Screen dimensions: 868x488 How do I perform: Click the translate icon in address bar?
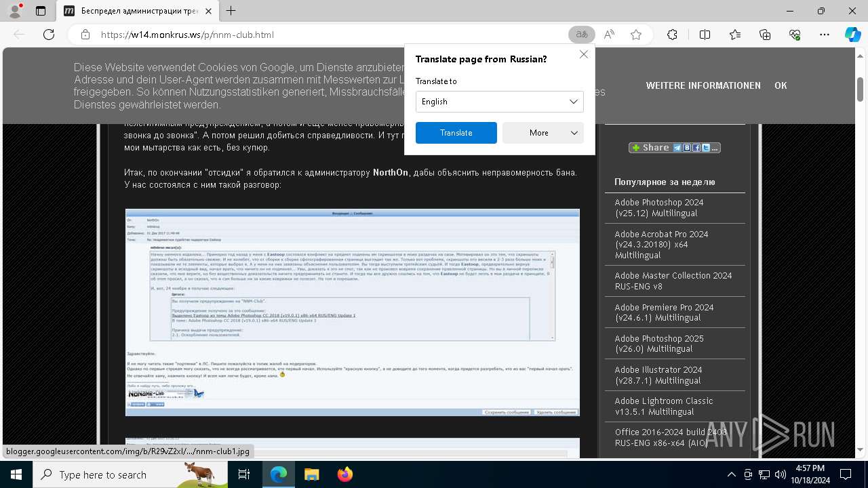point(582,35)
